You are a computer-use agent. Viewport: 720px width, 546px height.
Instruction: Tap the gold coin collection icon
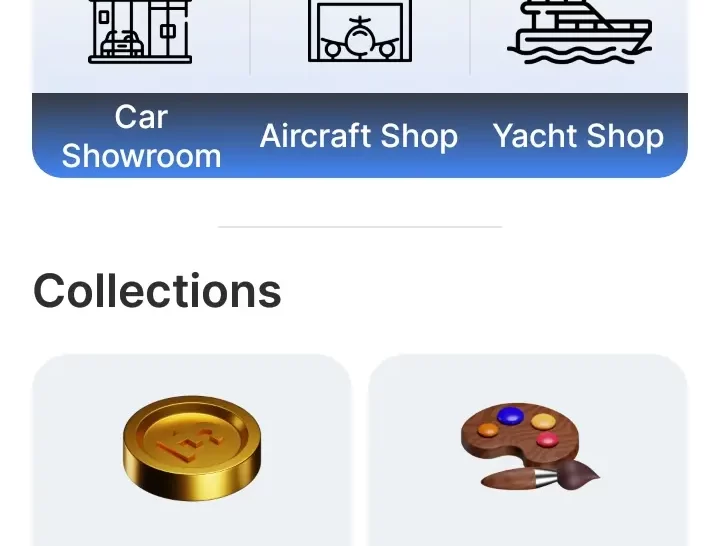[192, 448]
